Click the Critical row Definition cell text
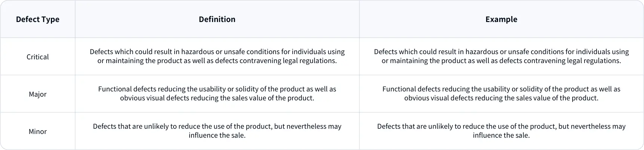 [217, 56]
